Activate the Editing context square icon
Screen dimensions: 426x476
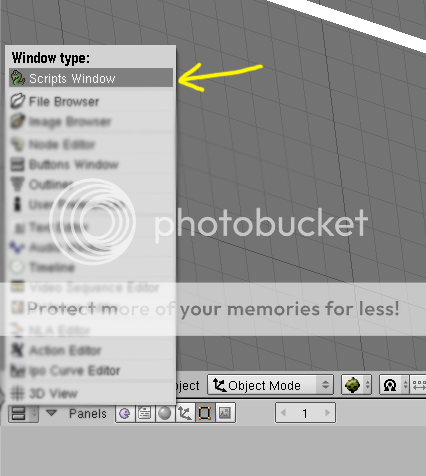[x=205, y=413]
